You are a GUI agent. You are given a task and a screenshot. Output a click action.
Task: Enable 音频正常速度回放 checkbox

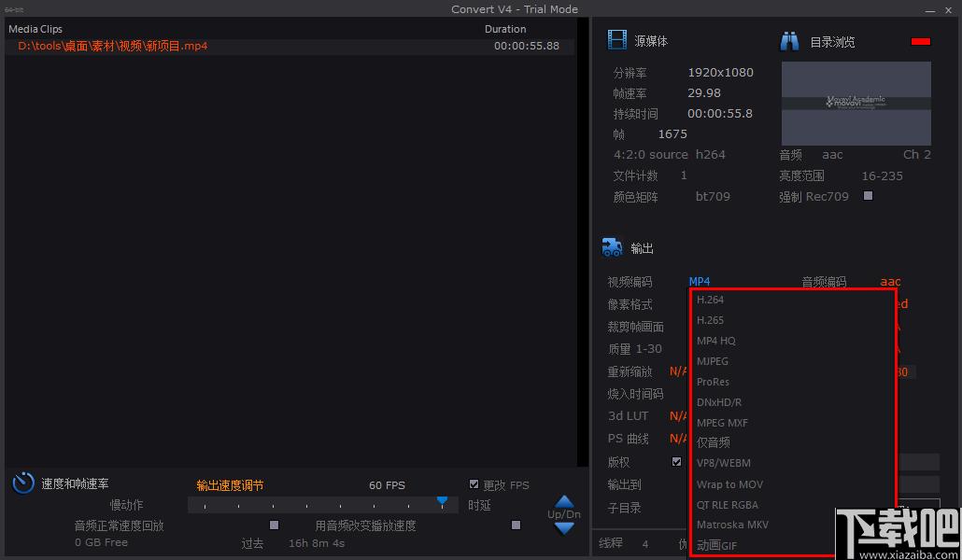pyautogui.click(x=275, y=525)
